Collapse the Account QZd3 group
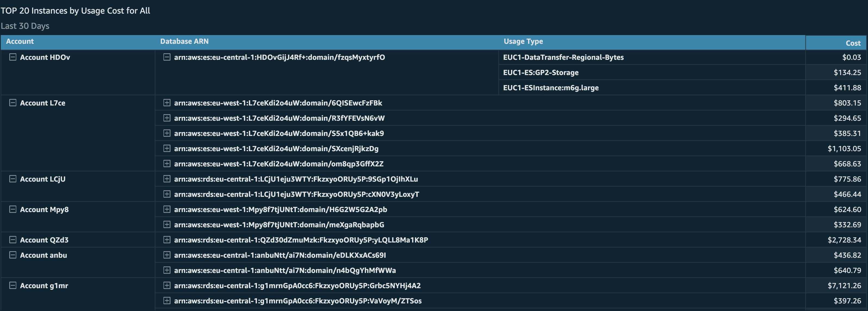This screenshot has width=868, height=311. coord(13,240)
